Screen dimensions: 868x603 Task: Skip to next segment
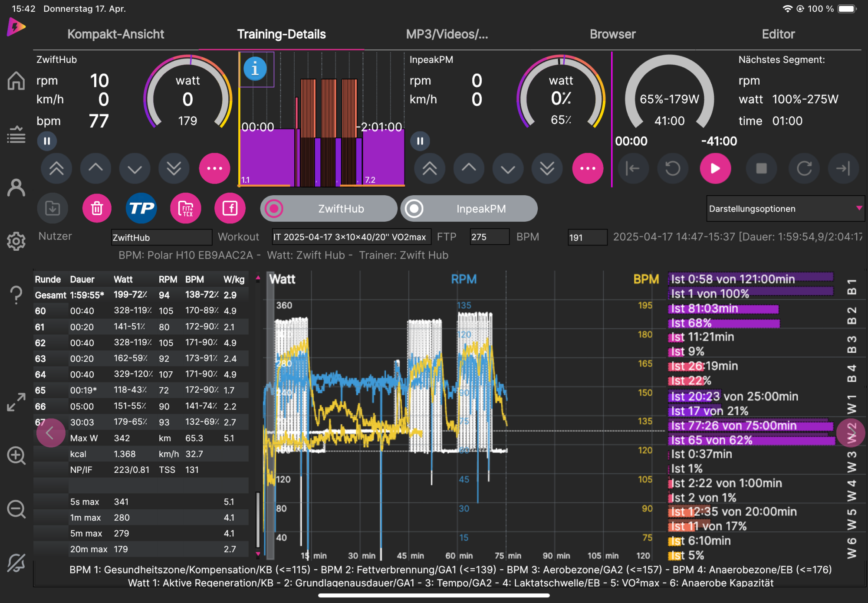tap(843, 168)
